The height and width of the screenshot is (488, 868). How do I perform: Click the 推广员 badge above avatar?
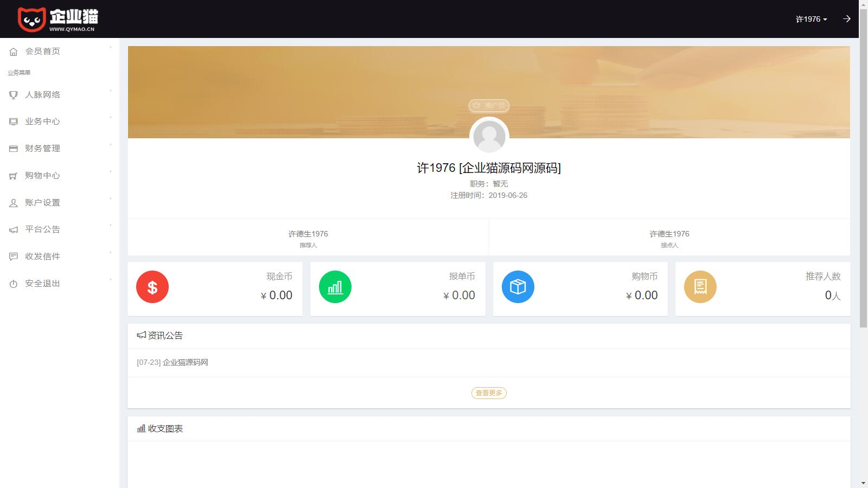(x=489, y=105)
